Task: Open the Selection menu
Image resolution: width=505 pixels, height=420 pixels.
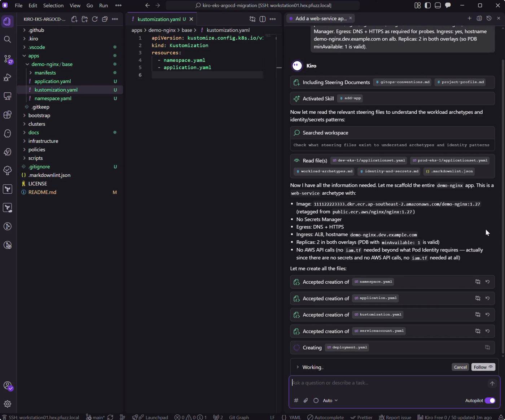Action: pyautogui.click(x=53, y=5)
